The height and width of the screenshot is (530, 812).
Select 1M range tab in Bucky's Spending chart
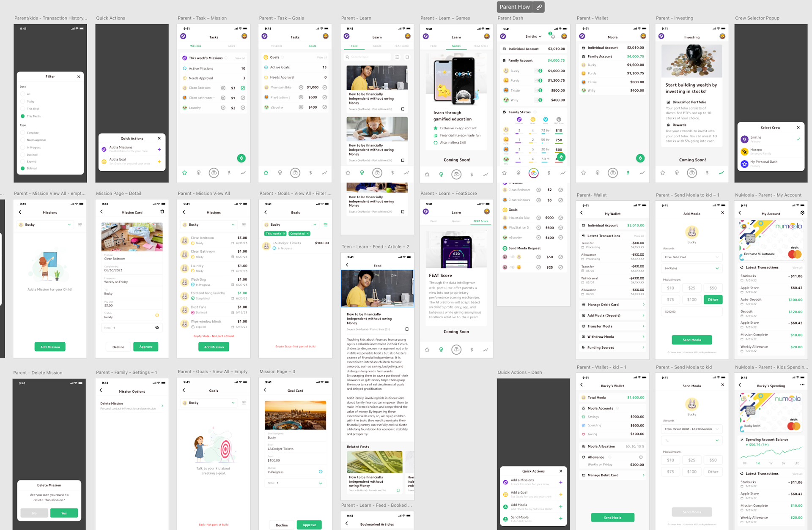click(758, 463)
